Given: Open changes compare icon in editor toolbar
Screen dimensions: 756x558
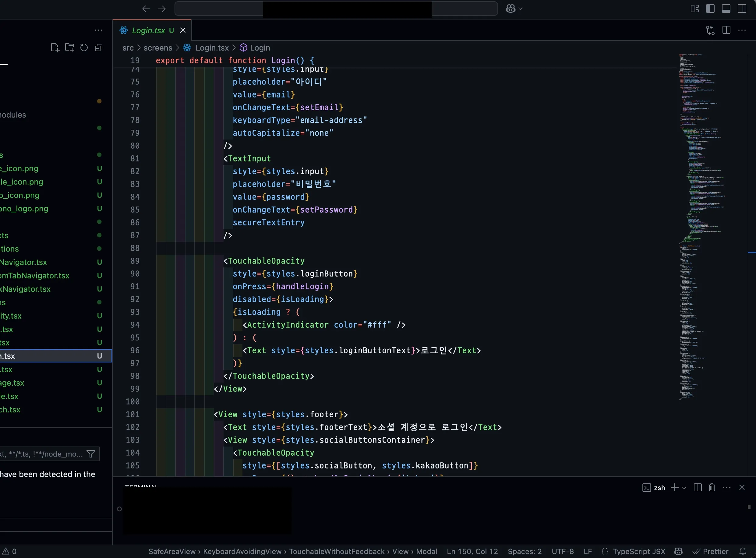Looking at the screenshot, I should [x=710, y=30].
